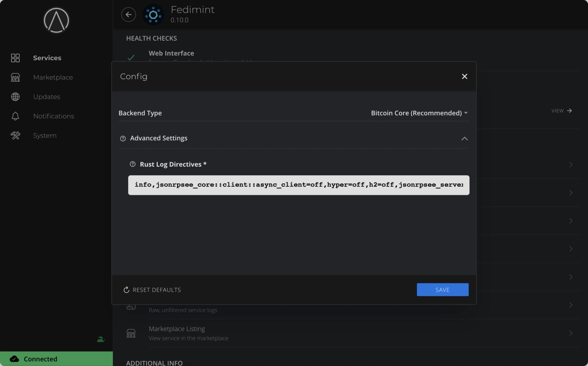
Task: Select the Web Interface health check entry
Action: pyautogui.click(x=171, y=53)
